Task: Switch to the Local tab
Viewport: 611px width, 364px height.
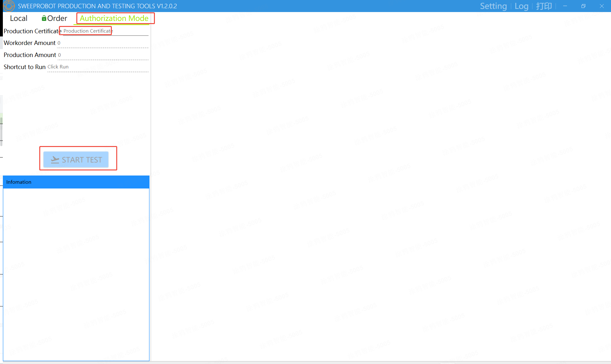Action: point(19,18)
